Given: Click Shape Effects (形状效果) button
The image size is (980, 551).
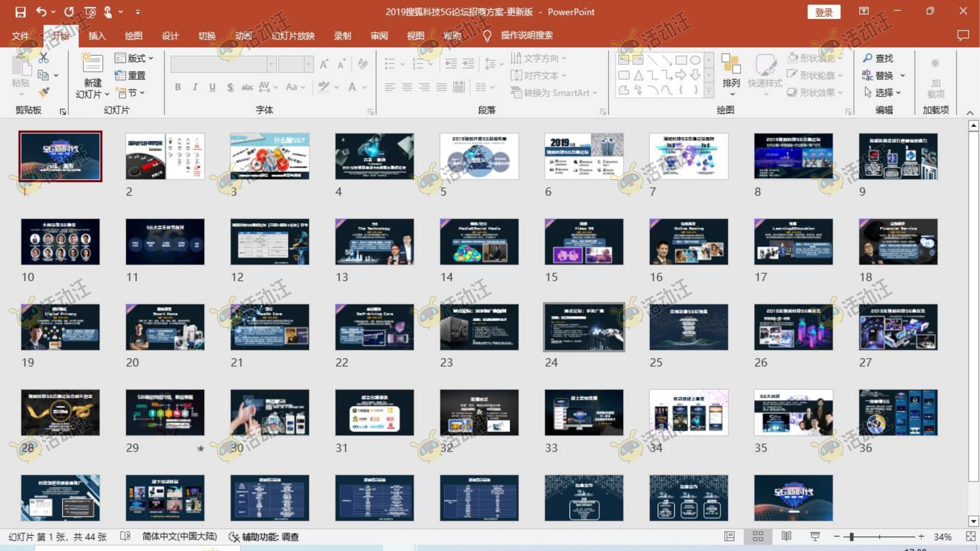Looking at the screenshot, I should click(x=815, y=93).
